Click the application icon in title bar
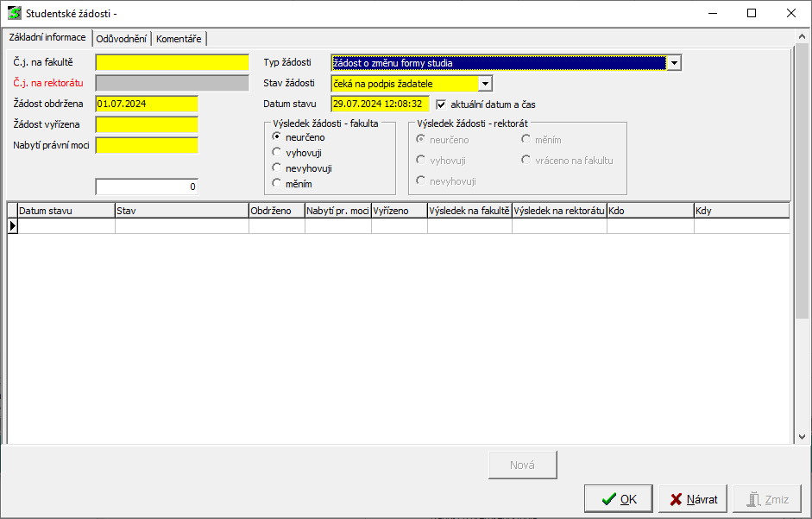Viewport: 812px width, 519px height. point(15,13)
